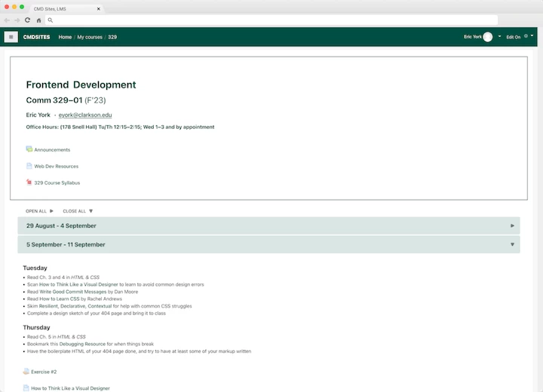Go to Home breadcrumb
This screenshot has width=543, height=392.
pos(65,37)
